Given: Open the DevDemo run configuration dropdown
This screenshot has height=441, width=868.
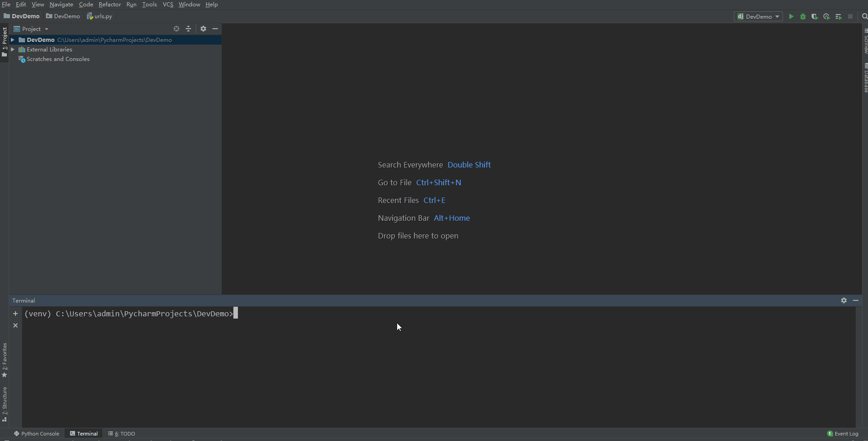Looking at the screenshot, I should (x=758, y=16).
